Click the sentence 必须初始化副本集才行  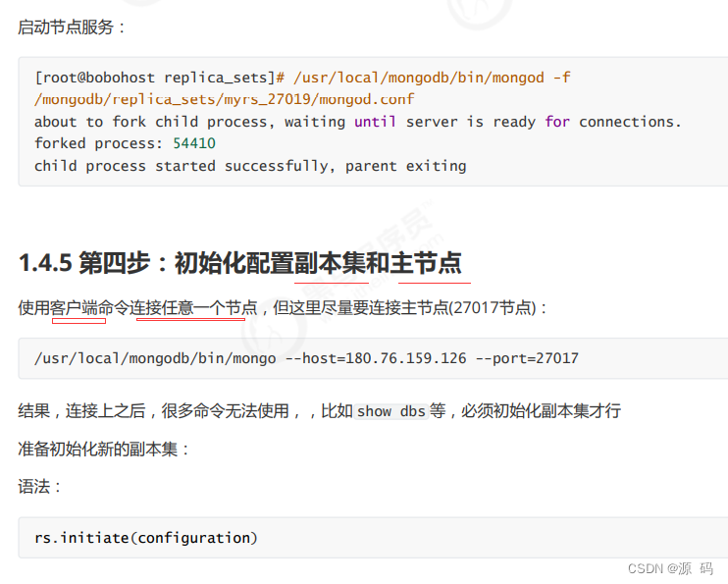coord(541,411)
